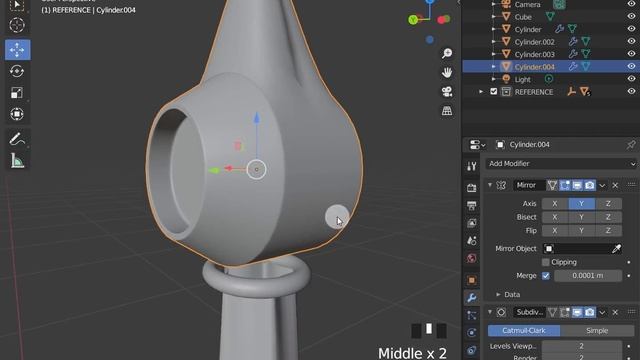Collapse the Mirror modifier panel
640x360 pixels.
pyautogui.click(x=490, y=185)
